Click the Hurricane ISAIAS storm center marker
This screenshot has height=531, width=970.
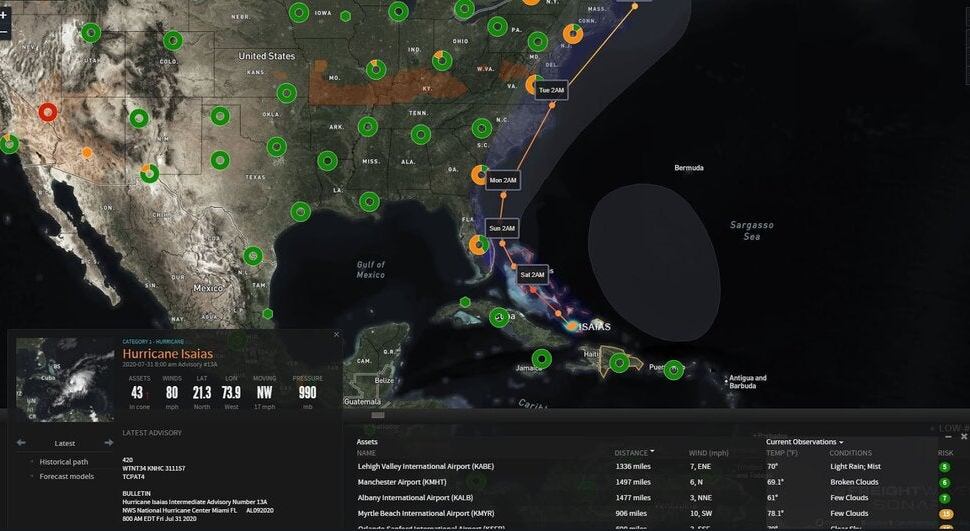tap(572, 326)
